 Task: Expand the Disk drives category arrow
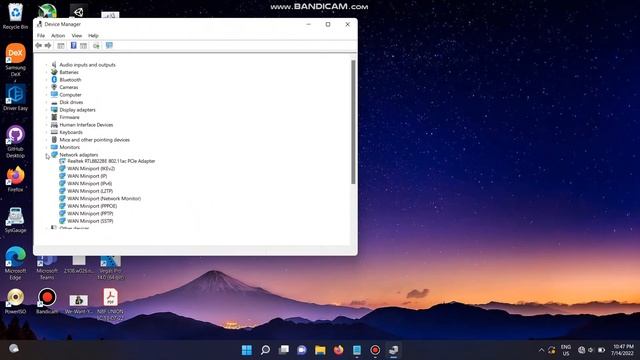coord(47,102)
